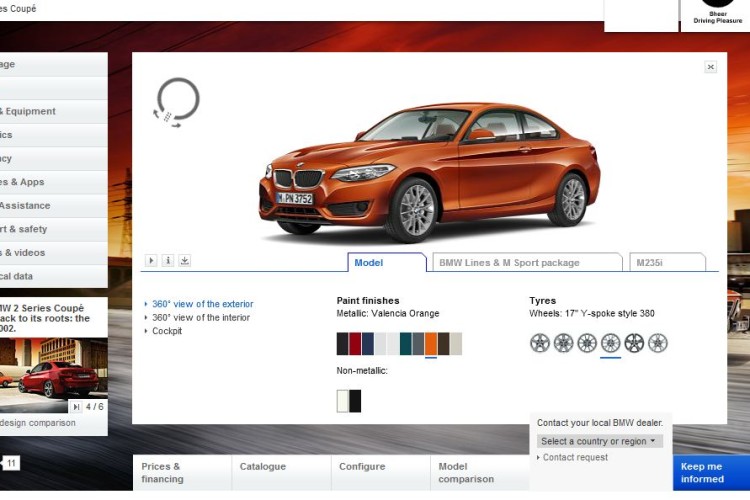Open BMW Lines & M Sport package tab
This screenshot has width=750, height=500.
[x=527, y=262]
